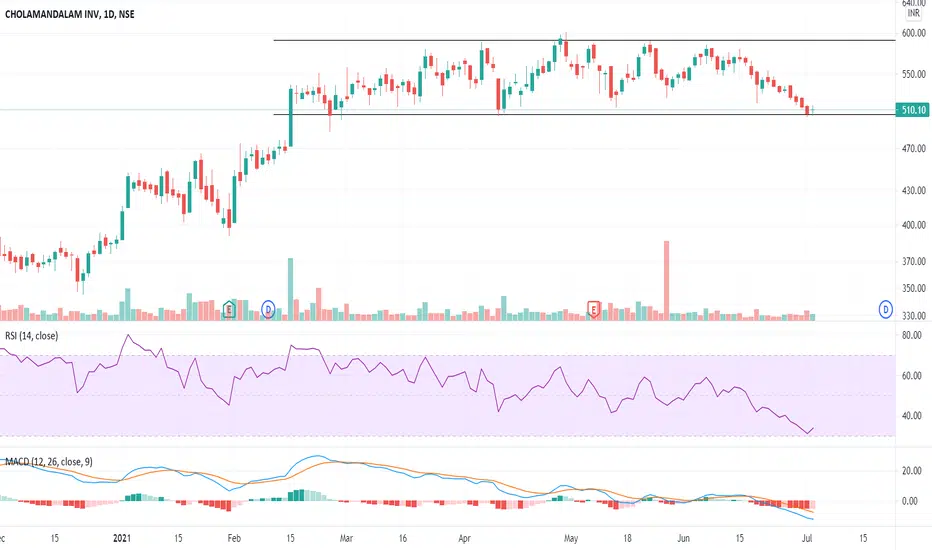This screenshot has width=932, height=550.
Task: Click the red earnings E marker in May
Action: [593, 309]
